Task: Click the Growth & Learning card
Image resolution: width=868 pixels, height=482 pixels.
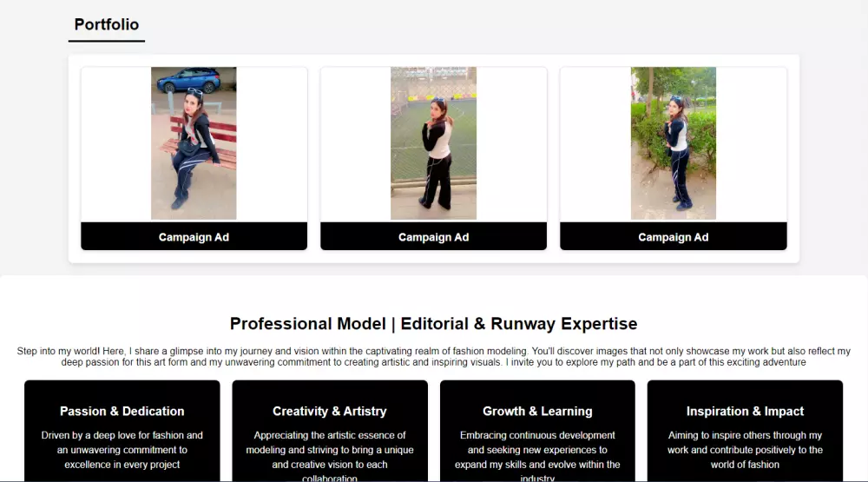Action: click(537, 431)
